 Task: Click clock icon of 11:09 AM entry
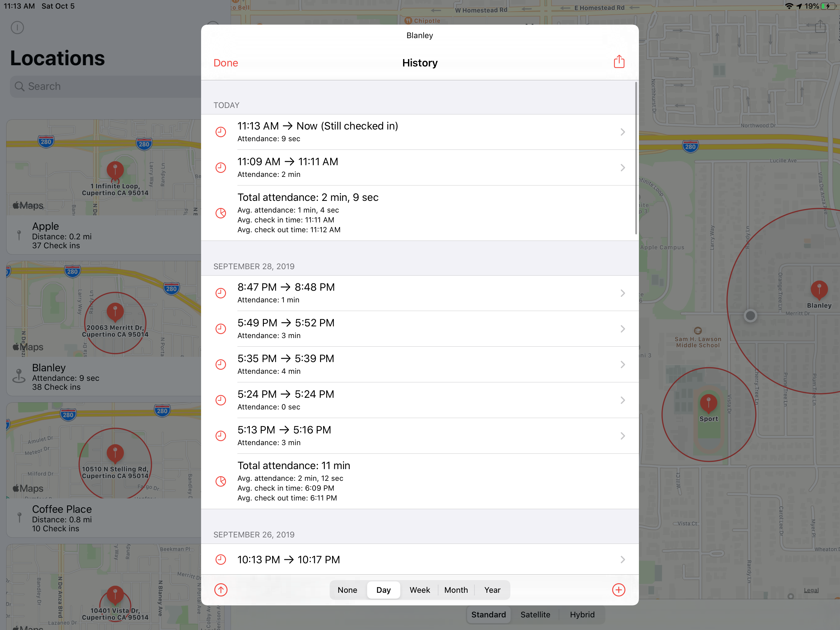click(x=221, y=168)
